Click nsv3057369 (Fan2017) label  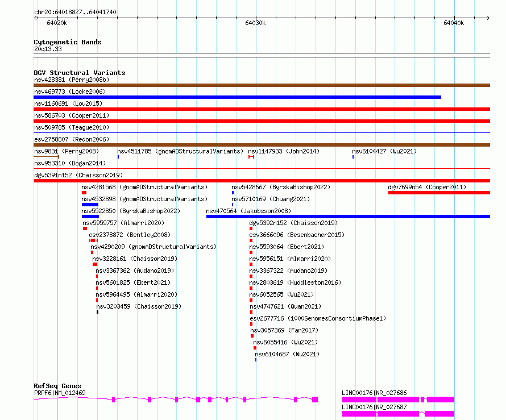point(284,330)
